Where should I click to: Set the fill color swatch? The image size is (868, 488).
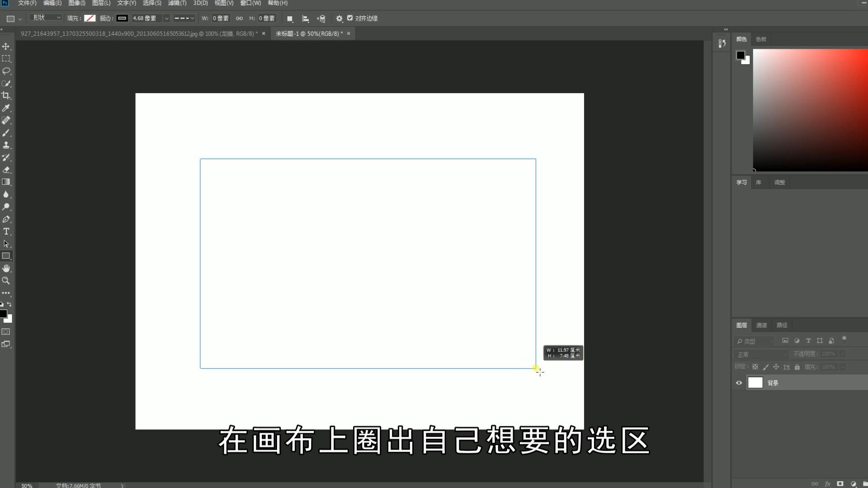click(x=90, y=19)
